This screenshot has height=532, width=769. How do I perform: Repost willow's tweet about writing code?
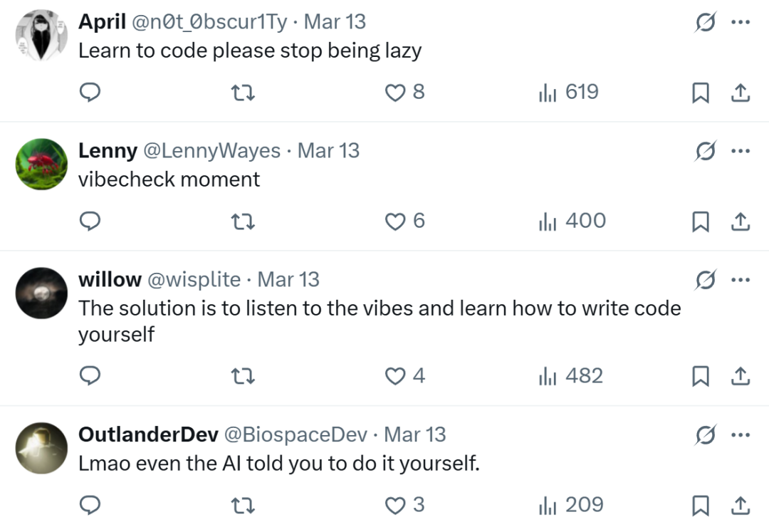click(244, 376)
